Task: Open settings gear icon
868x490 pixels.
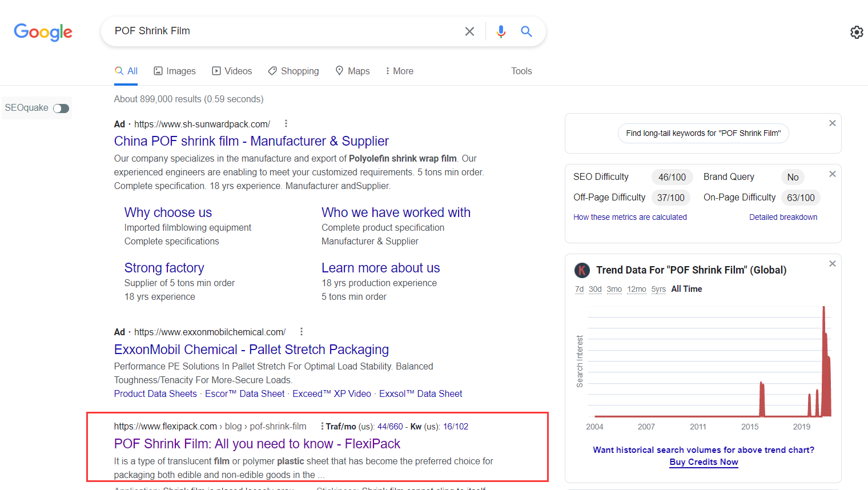Action: pos(857,32)
